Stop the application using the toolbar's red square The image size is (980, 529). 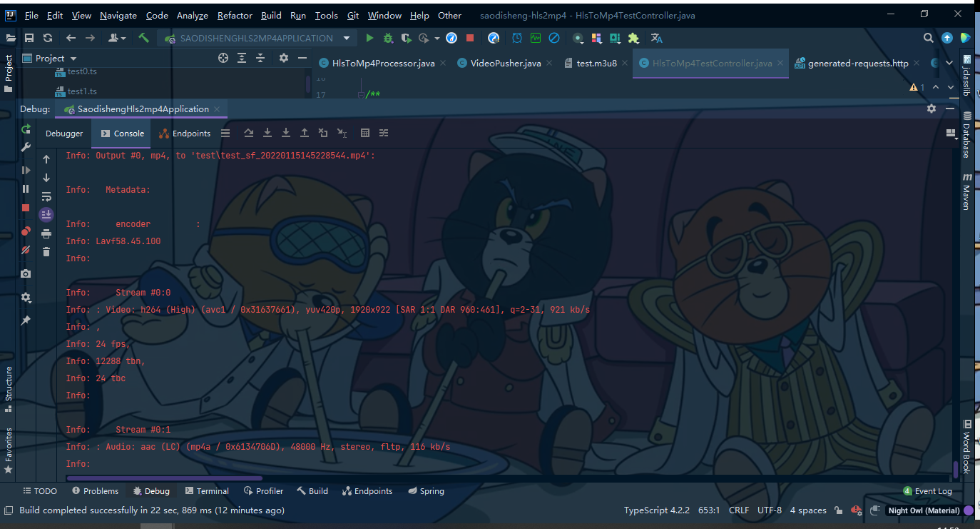pyautogui.click(x=470, y=38)
